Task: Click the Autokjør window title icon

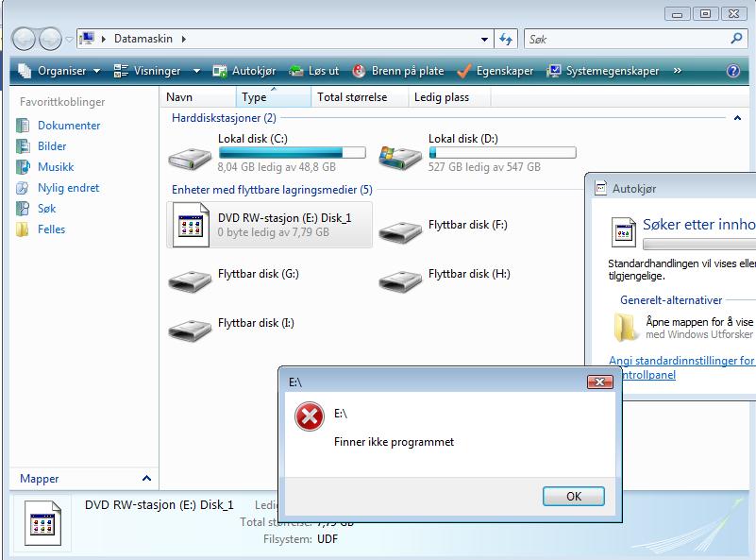Action: tap(601, 188)
